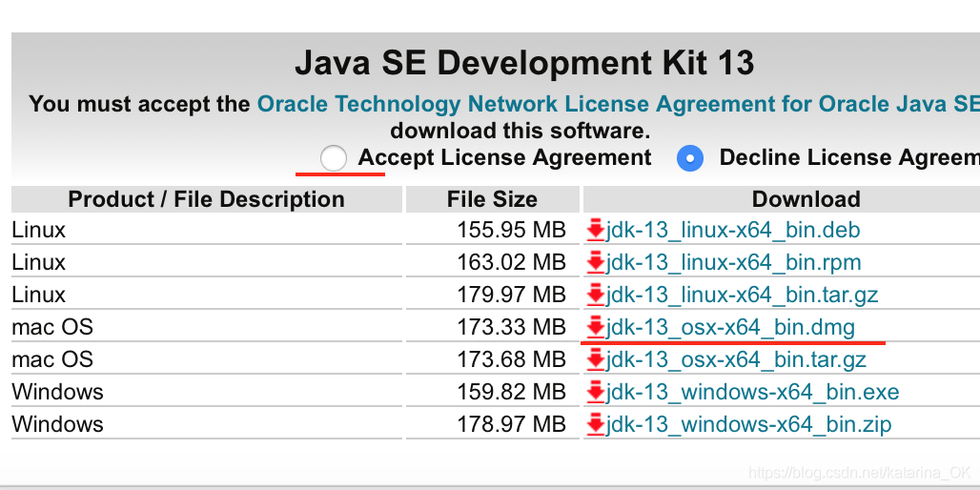Download jdk-13_osx-x64_bin.tar.gz
The height and width of the screenshot is (490, 980).
pos(736,360)
